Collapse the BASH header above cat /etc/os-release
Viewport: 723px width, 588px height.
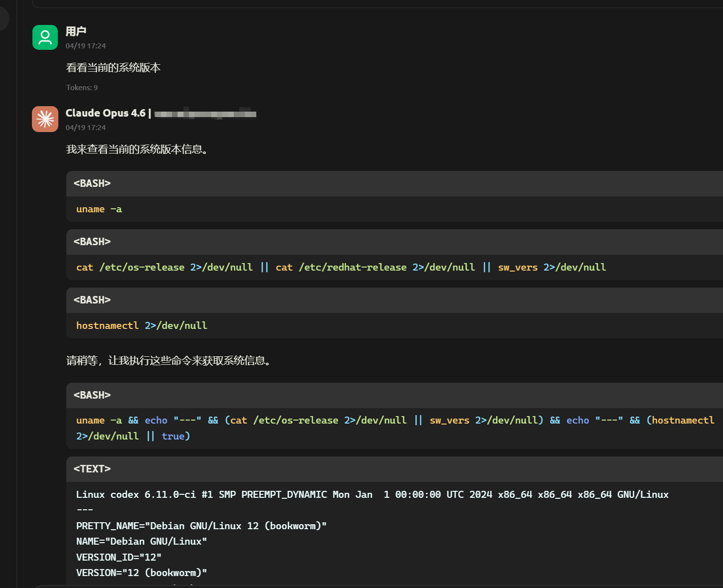(x=394, y=242)
